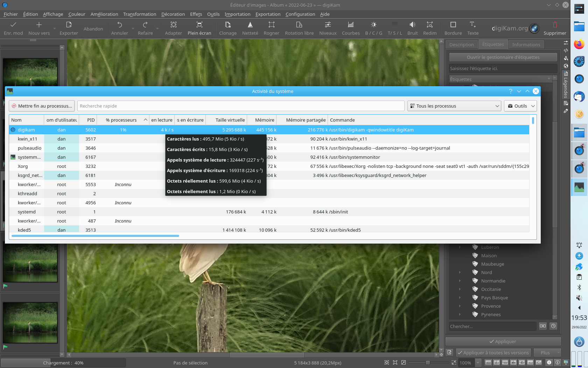This screenshot has width=588, height=368.
Task: Check the Normandie tag checkbox
Action: tap(467, 281)
